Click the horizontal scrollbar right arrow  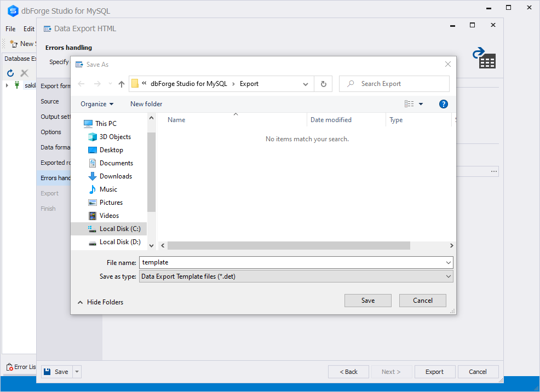(451, 246)
